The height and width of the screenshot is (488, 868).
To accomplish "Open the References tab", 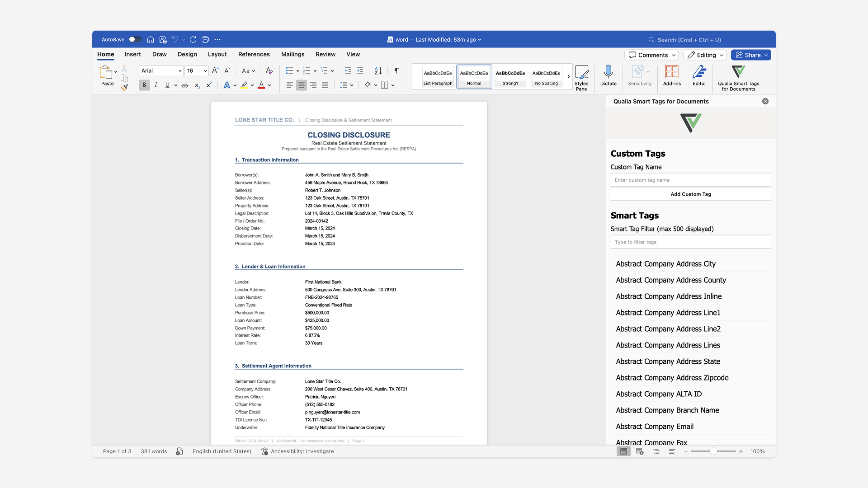I will pyautogui.click(x=254, y=54).
